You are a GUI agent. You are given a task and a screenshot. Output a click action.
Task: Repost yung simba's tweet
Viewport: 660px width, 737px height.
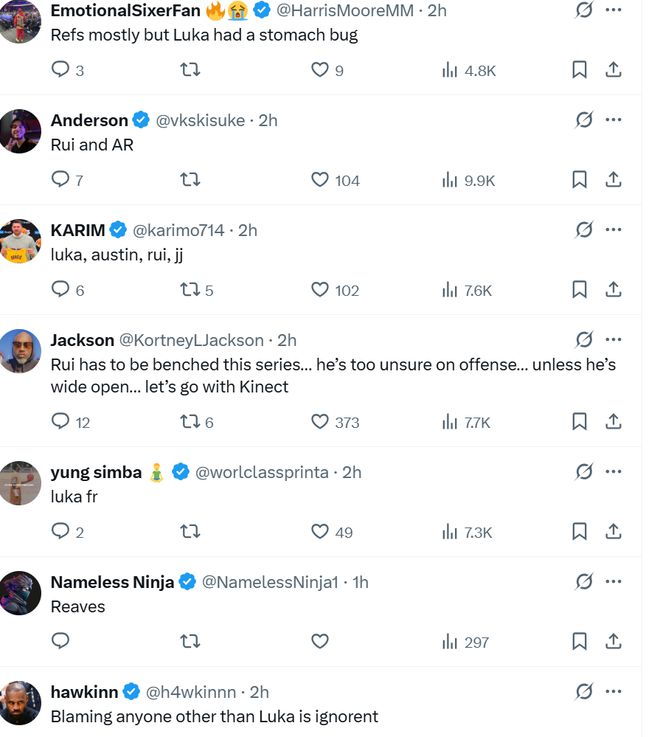tap(190, 532)
